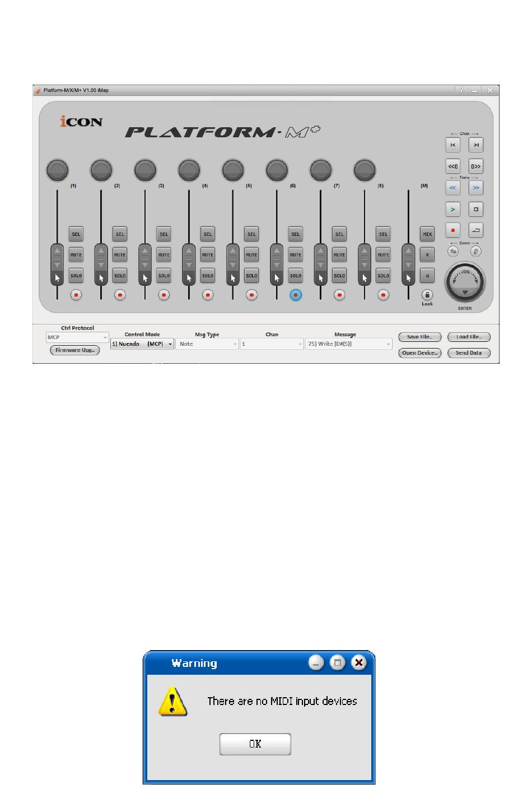Mute channel 3
The height and width of the screenshot is (807, 532).
tap(164, 255)
